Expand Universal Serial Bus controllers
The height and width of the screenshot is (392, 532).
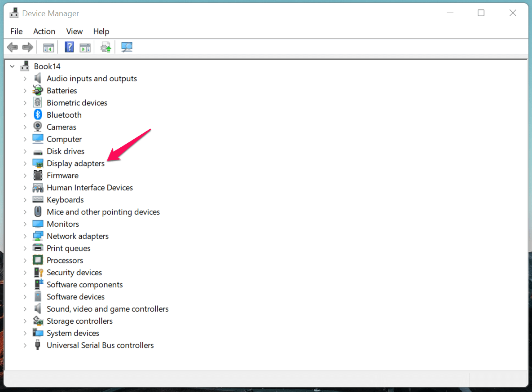click(25, 345)
